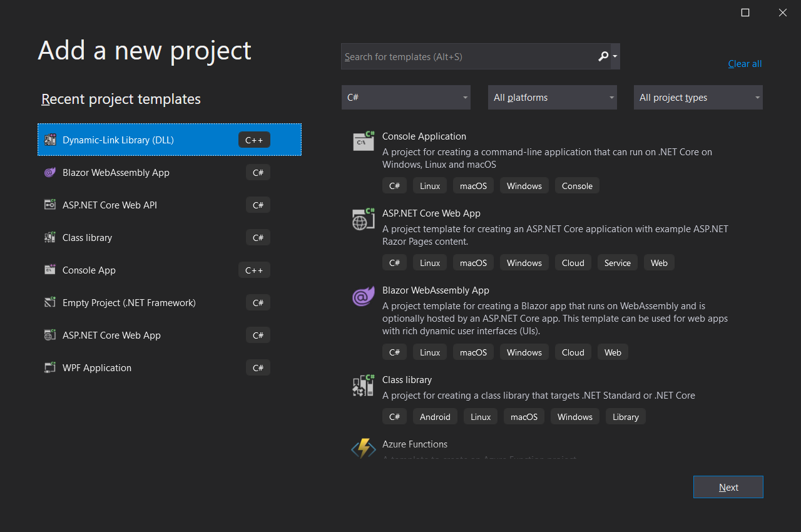Image resolution: width=801 pixels, height=532 pixels.
Task: Select Class library in recent templates
Action: (x=170, y=237)
